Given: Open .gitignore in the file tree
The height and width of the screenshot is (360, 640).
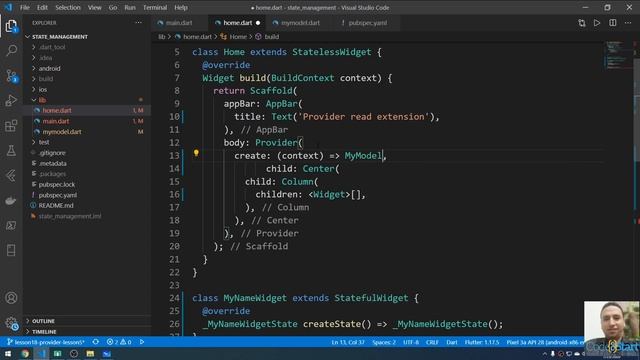Looking at the screenshot, I should pyautogui.click(x=52, y=153).
